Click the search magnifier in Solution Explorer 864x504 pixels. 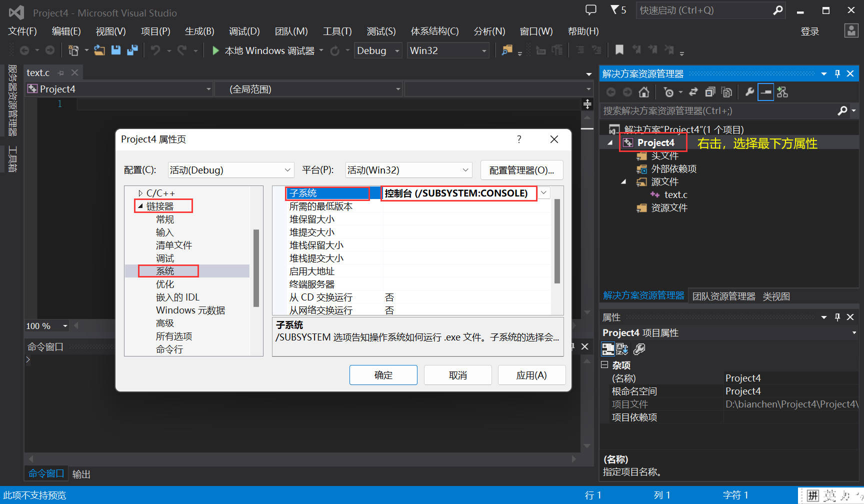(842, 110)
